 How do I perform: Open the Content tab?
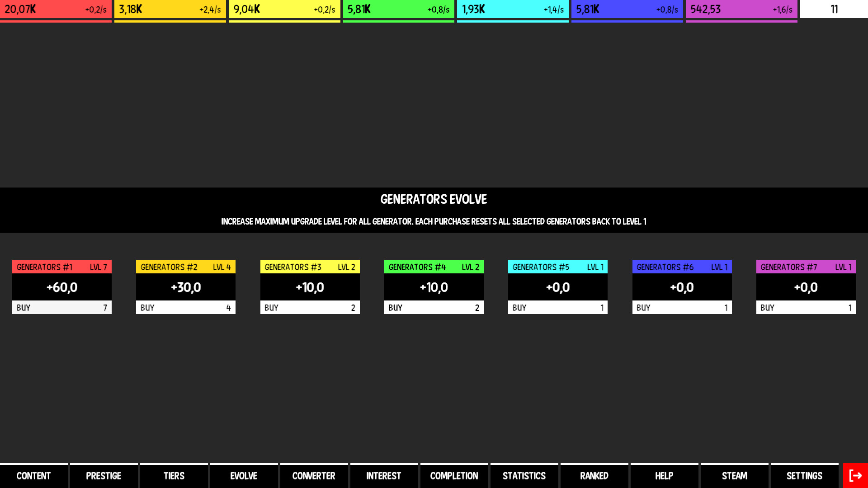[34, 475]
